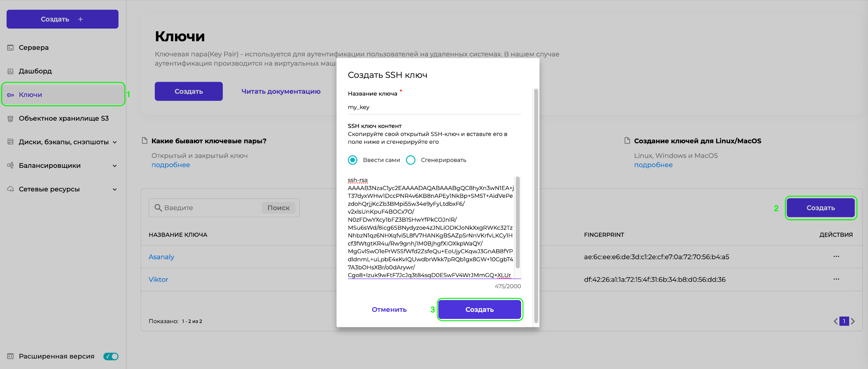Click the S3 object storage bucket icon
This screenshot has width=868, height=369.
pos(10,119)
